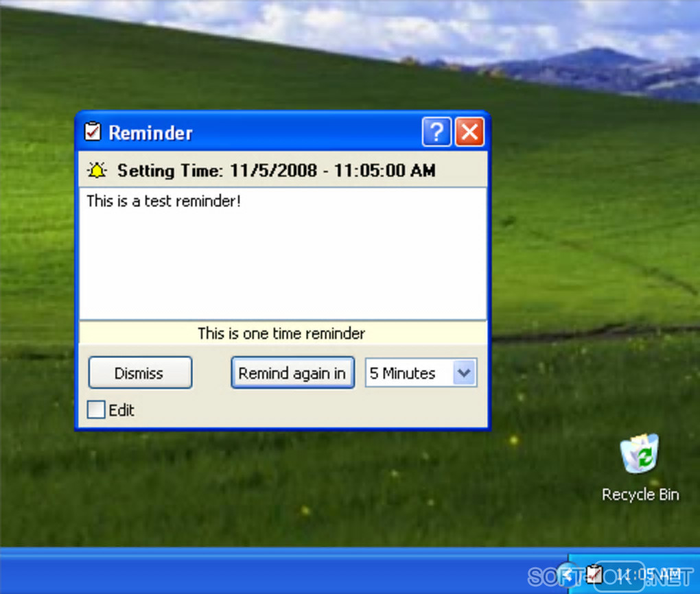The height and width of the screenshot is (594, 700).
Task: Click the Edit checkbox label text
Action: 121,410
